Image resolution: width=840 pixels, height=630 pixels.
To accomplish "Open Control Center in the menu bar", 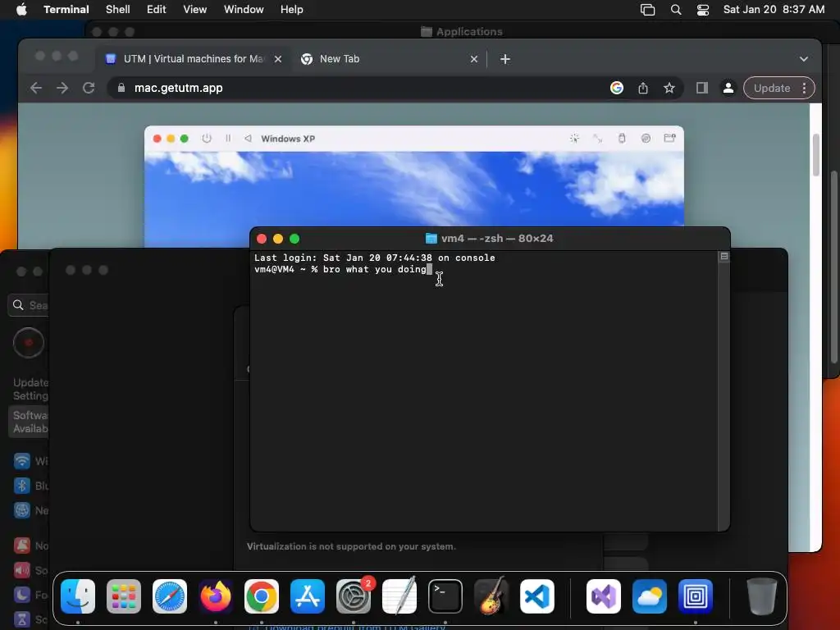I will click(703, 10).
